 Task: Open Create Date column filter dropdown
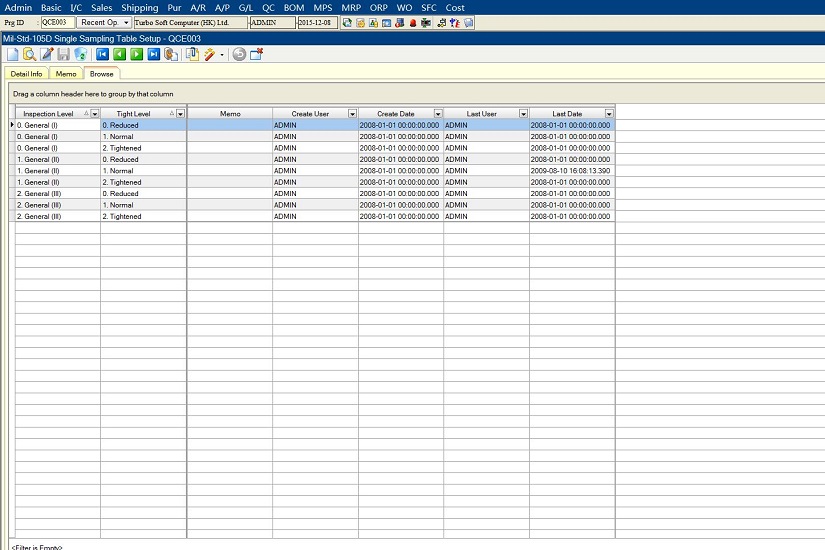click(x=438, y=114)
